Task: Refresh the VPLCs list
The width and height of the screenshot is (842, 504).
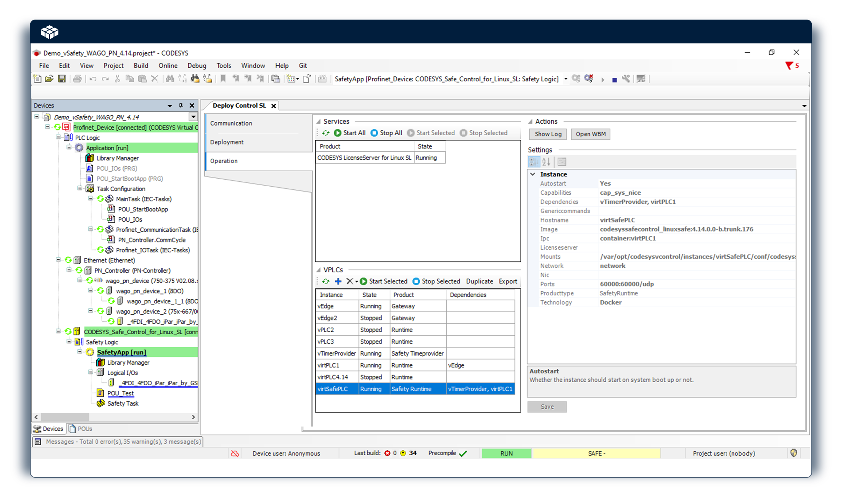Action: (x=326, y=281)
